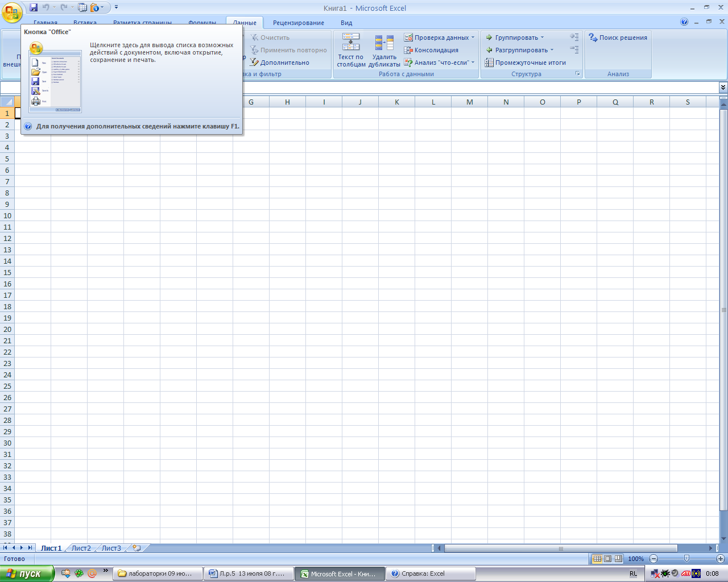Open the Структура group dialog launcher
This screenshot has width=728, height=582.
click(578, 74)
